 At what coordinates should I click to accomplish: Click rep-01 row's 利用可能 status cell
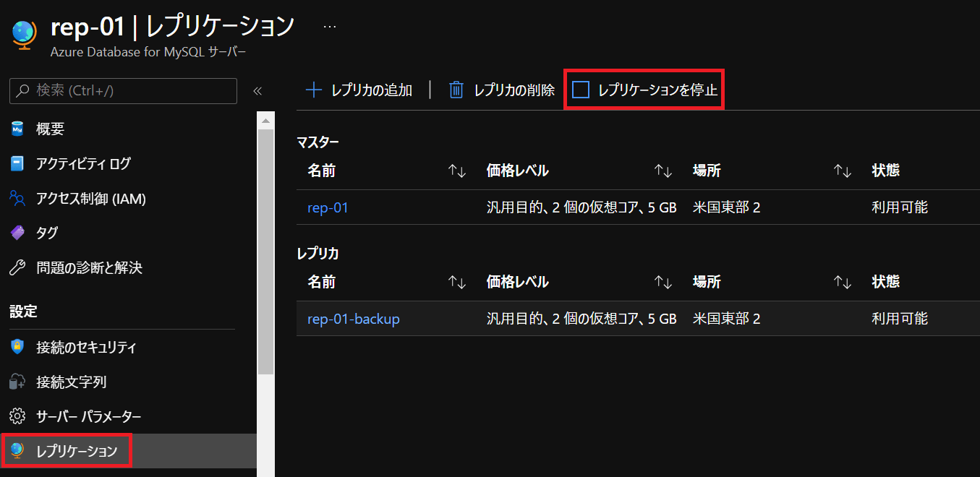point(900,207)
